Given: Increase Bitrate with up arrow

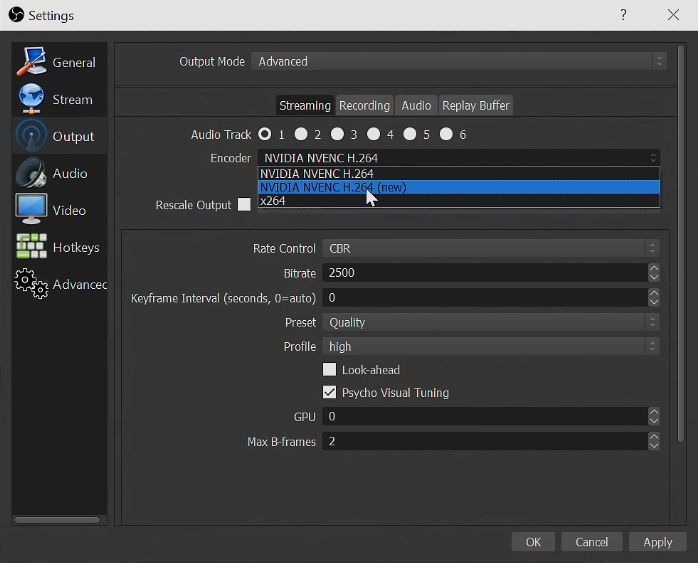Looking at the screenshot, I should pyautogui.click(x=653, y=268).
